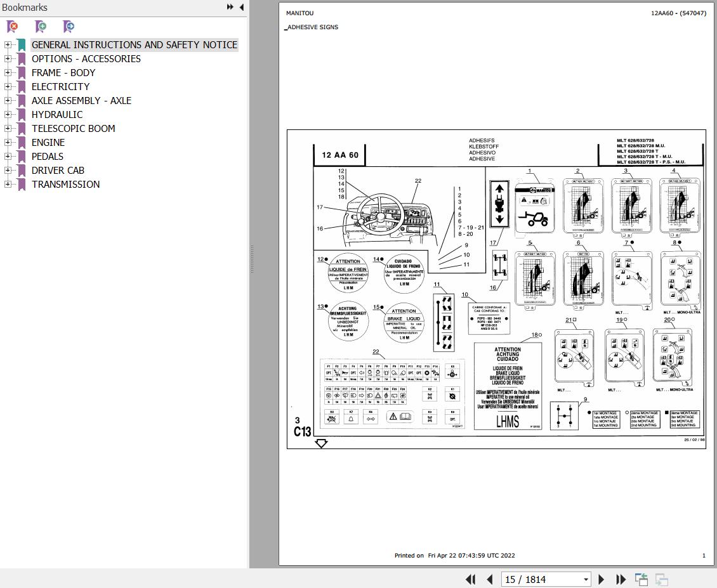Open ENGINE bookmark
This screenshot has width=717, height=588.
pos(48,142)
